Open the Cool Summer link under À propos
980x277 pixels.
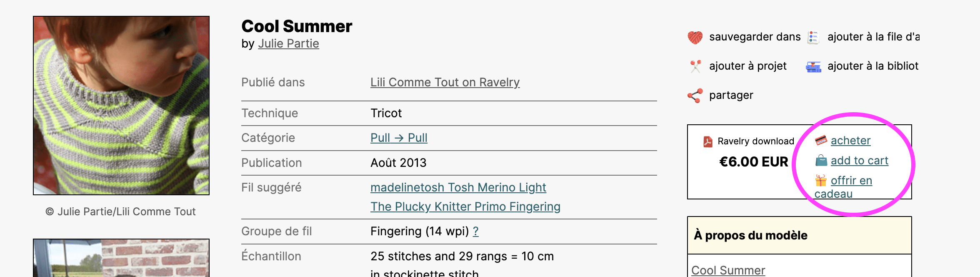[728, 270]
